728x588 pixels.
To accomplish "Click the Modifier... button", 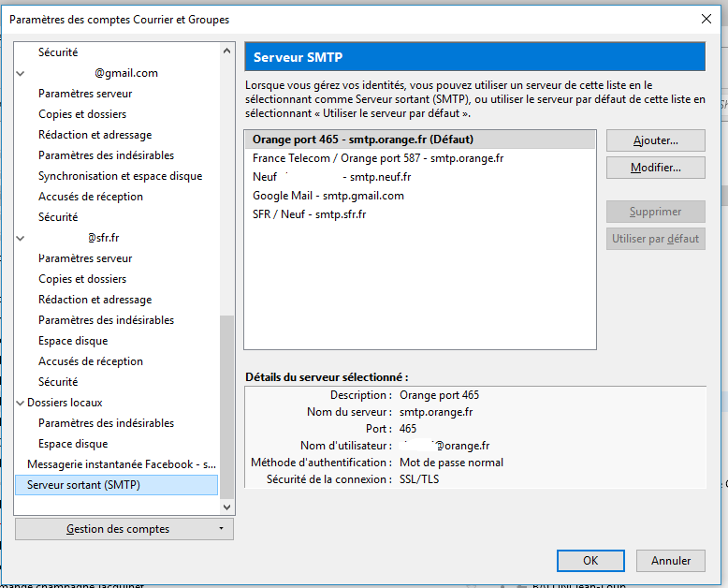I will (x=655, y=168).
